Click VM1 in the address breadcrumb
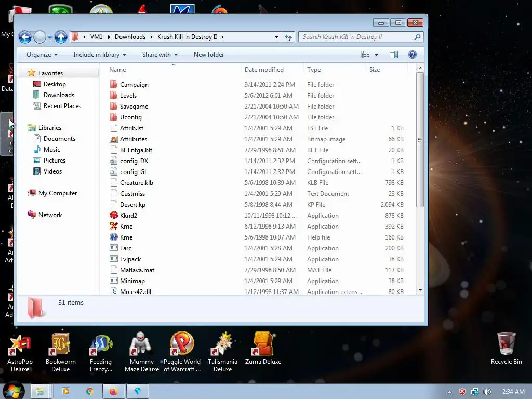 point(96,37)
